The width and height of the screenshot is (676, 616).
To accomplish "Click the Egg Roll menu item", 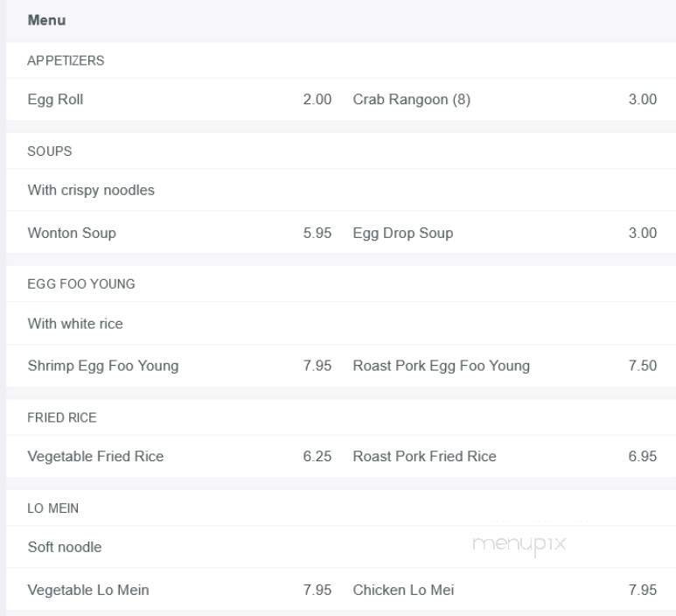I will (x=55, y=100).
